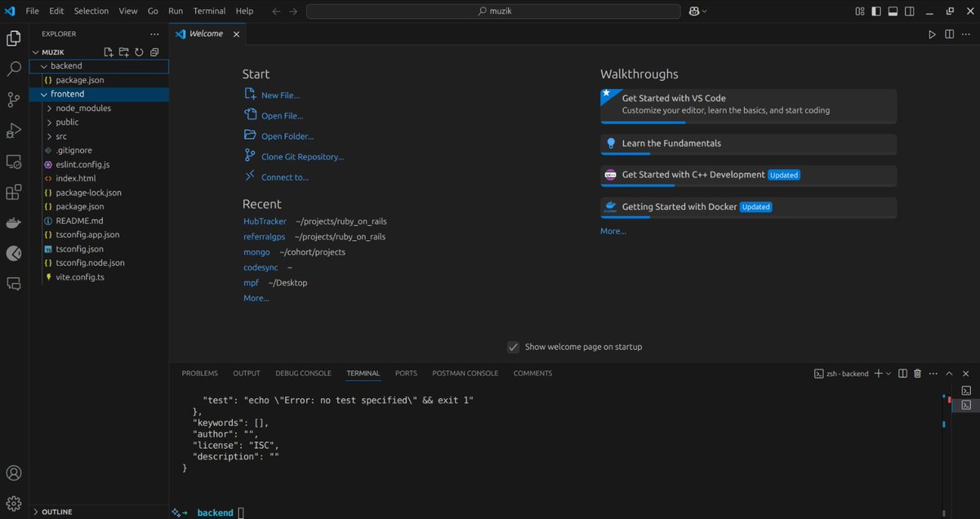Click the Open Folder... link
This screenshot has height=519, width=980.
287,136
